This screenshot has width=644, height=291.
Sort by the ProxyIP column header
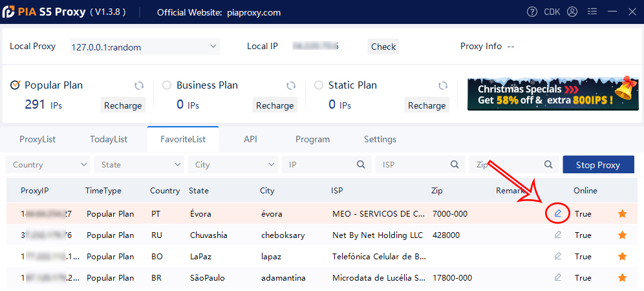(x=35, y=190)
